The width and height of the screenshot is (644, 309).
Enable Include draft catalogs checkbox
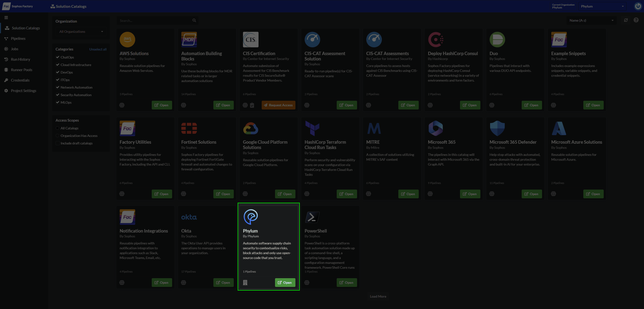(x=58, y=143)
